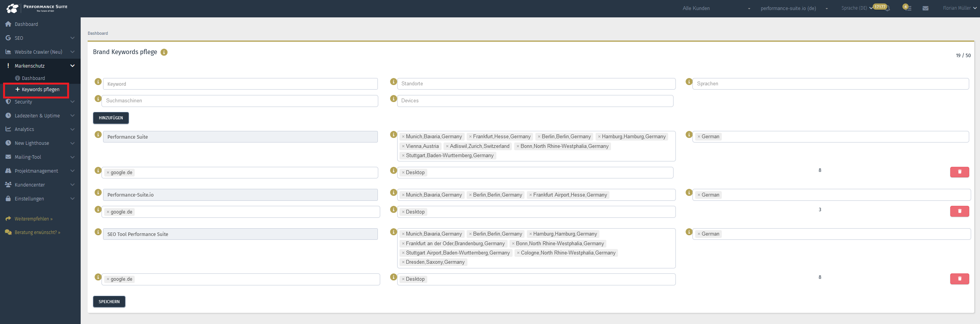The width and height of the screenshot is (980, 324).
Task: Remove Frankfurt Airport,Hesse,Germany tag
Action: (530, 195)
